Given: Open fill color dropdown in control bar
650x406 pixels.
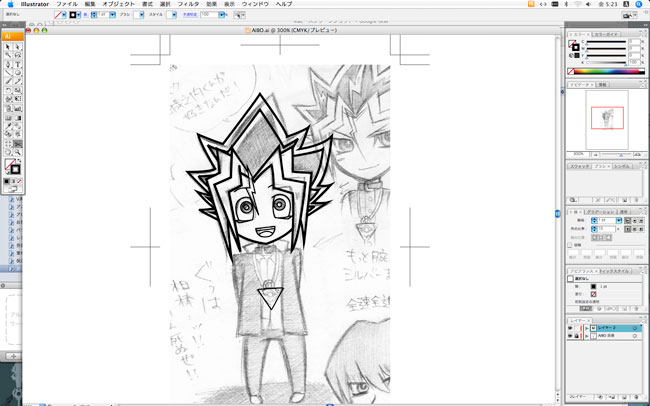Looking at the screenshot, I should point(64,15).
